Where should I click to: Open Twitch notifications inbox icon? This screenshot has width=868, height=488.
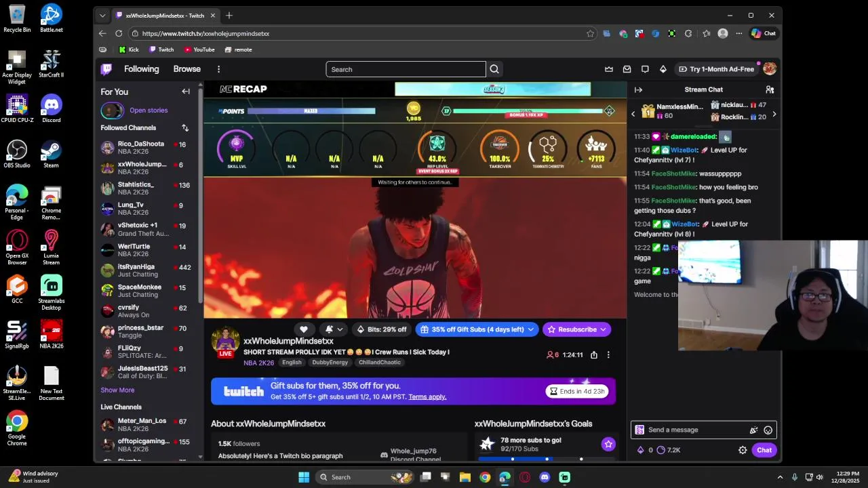[627, 69]
